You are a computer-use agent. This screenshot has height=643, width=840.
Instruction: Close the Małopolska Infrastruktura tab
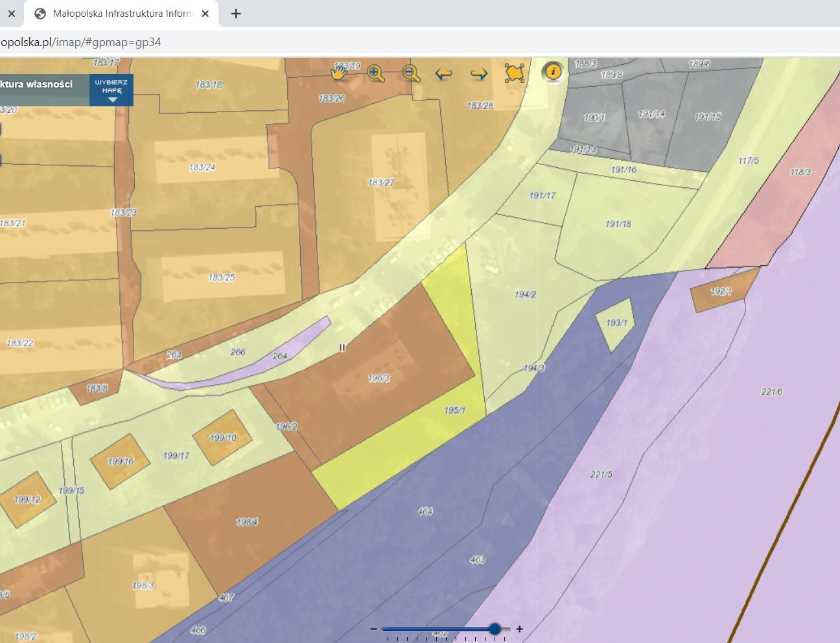(205, 14)
